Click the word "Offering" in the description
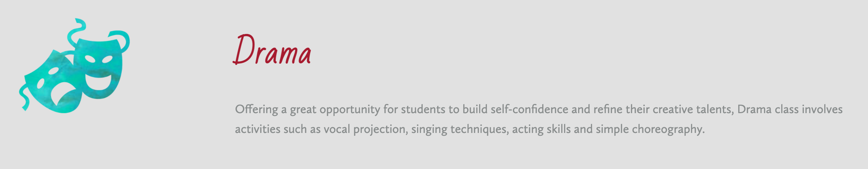 coord(256,109)
